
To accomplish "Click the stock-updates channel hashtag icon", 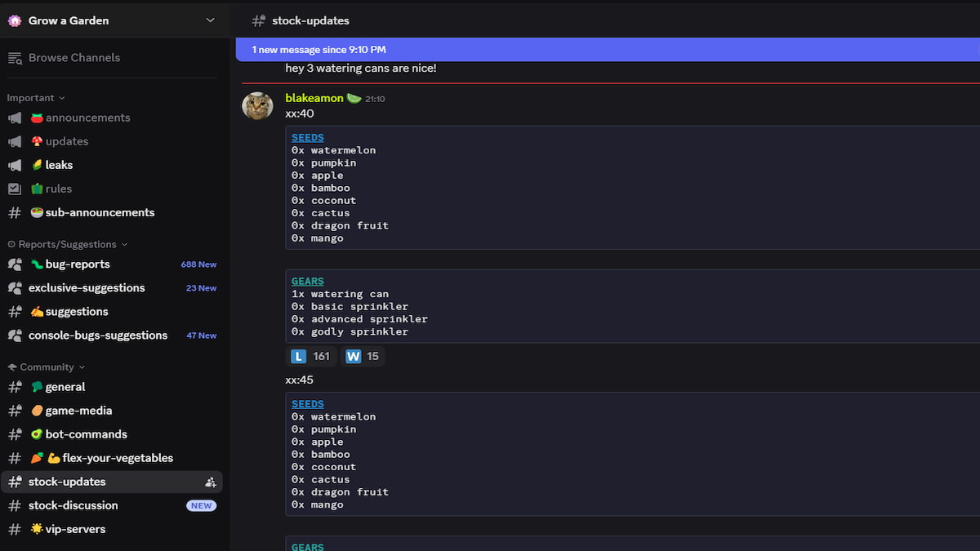I will 15,482.
